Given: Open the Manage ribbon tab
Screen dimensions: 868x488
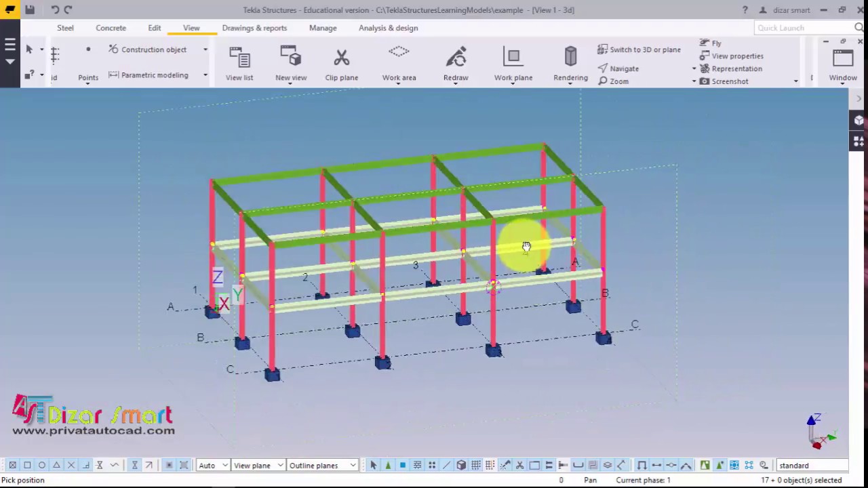Looking at the screenshot, I should click(x=323, y=28).
